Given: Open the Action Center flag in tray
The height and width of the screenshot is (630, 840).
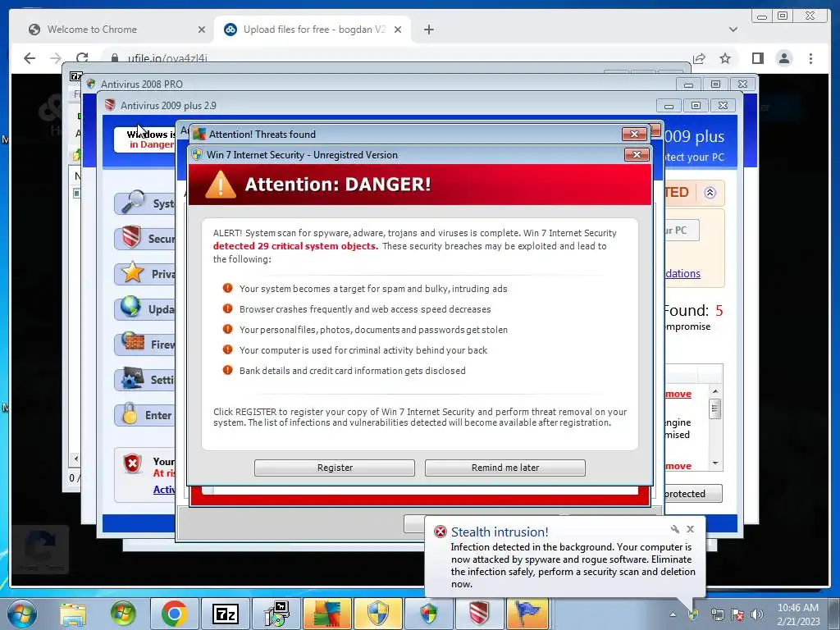Looking at the screenshot, I should 737,614.
